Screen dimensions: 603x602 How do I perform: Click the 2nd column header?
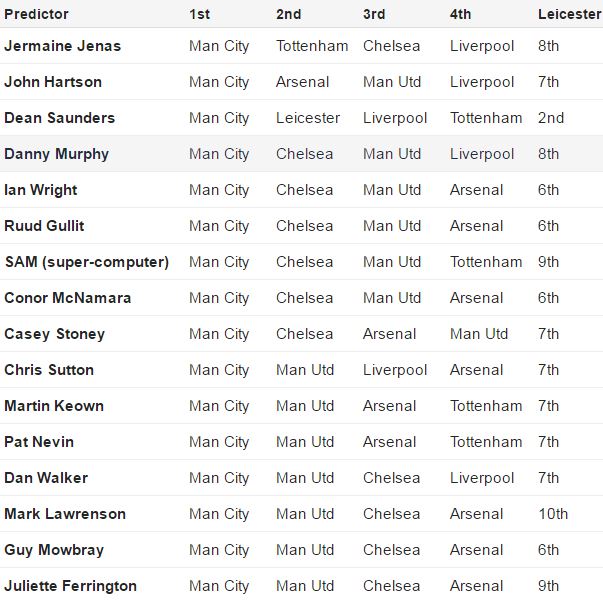289,14
